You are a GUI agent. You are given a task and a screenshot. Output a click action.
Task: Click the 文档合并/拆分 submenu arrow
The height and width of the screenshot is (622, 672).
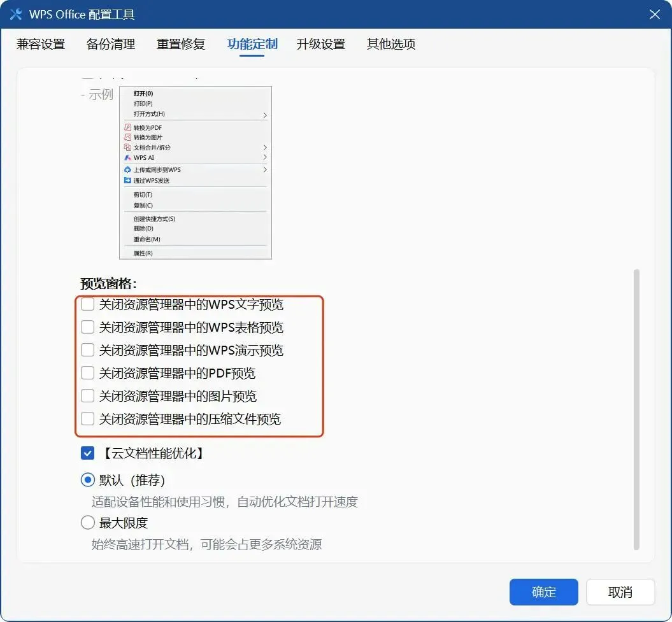point(265,147)
